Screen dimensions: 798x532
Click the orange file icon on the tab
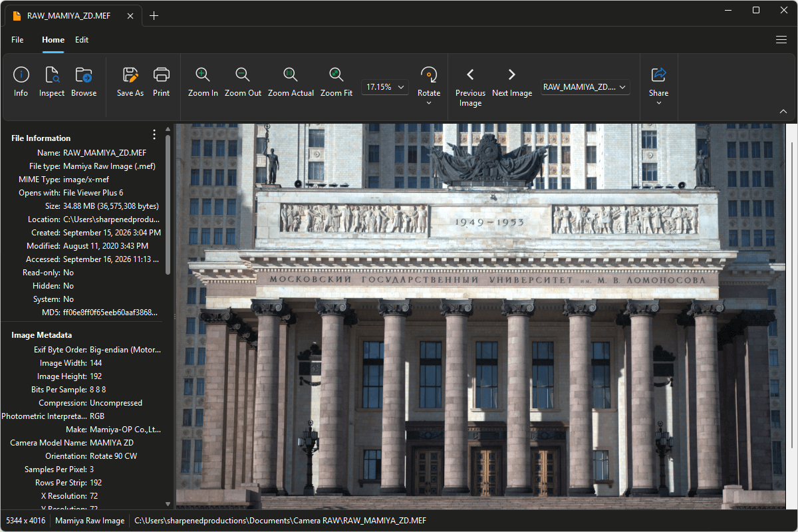coord(17,15)
